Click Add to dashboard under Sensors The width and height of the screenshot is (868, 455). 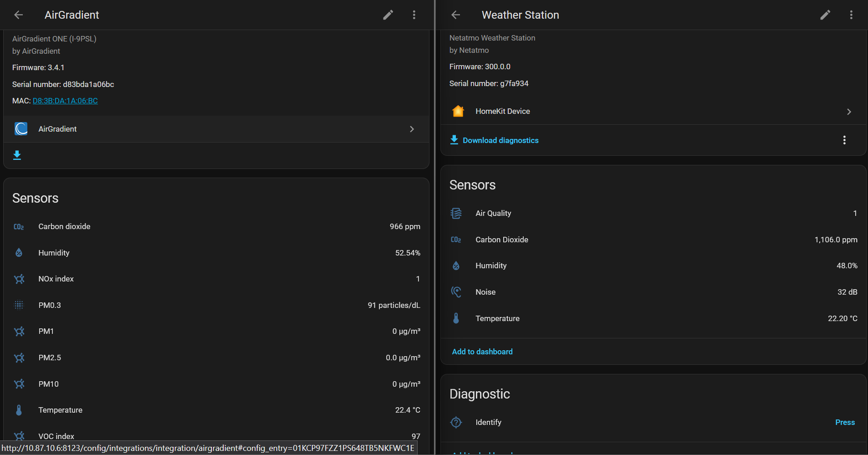[x=482, y=352]
